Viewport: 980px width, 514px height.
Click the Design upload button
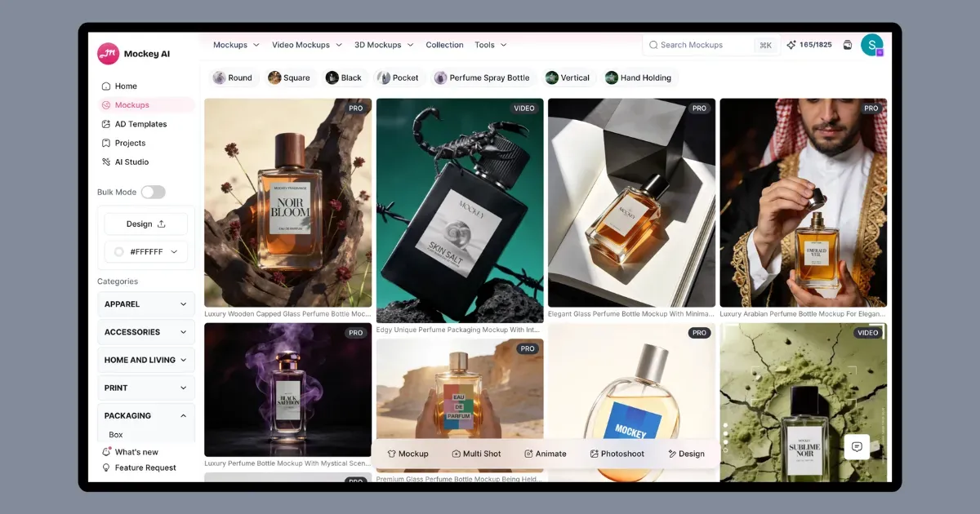[146, 224]
